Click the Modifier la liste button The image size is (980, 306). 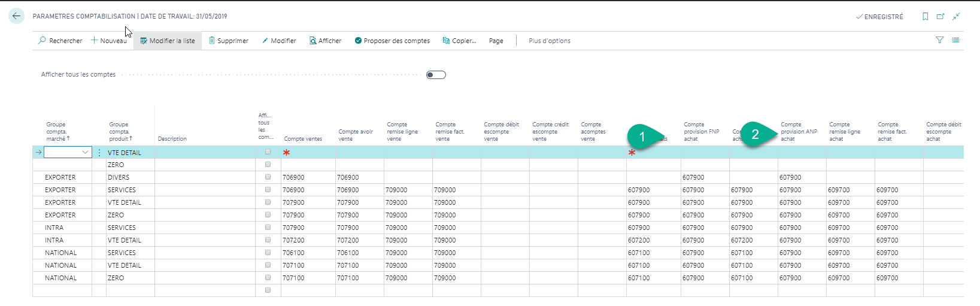(168, 41)
